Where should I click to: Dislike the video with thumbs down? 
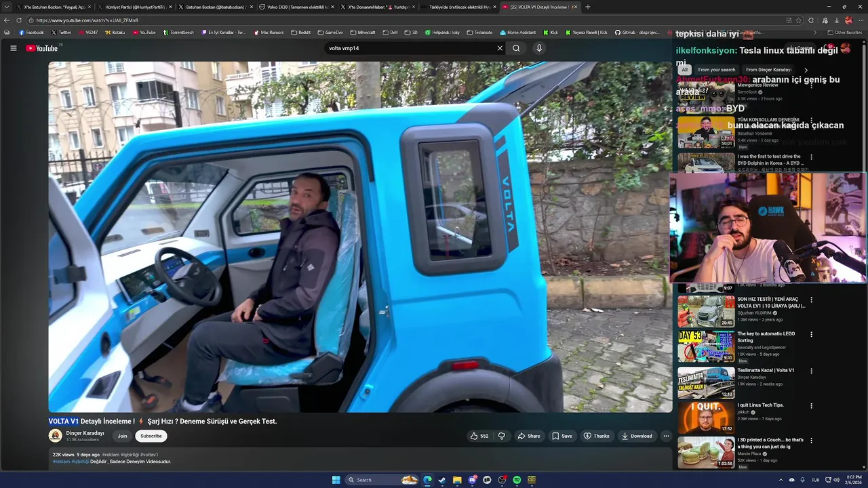point(502,436)
